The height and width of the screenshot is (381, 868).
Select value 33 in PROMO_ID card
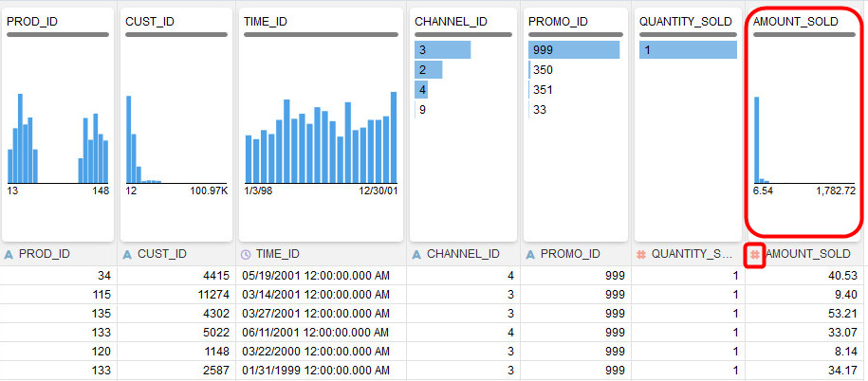(539, 110)
